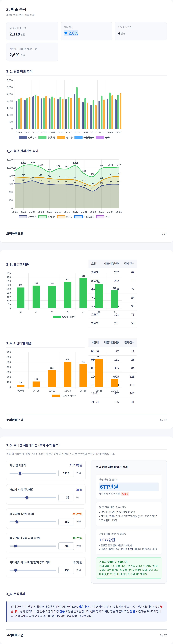Toggle 송파구 legend in monthly sales bar chart
The width and height of the screenshot is (173, 644).
[x=65, y=137]
